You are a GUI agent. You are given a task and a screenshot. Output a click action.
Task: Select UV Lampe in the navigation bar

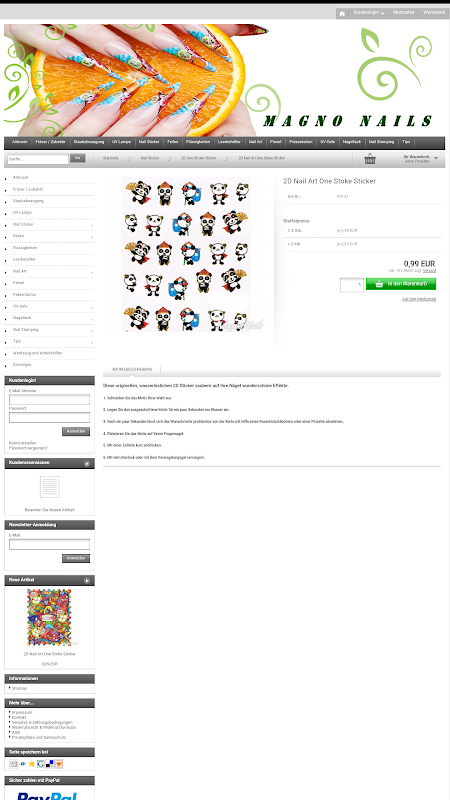coord(121,142)
